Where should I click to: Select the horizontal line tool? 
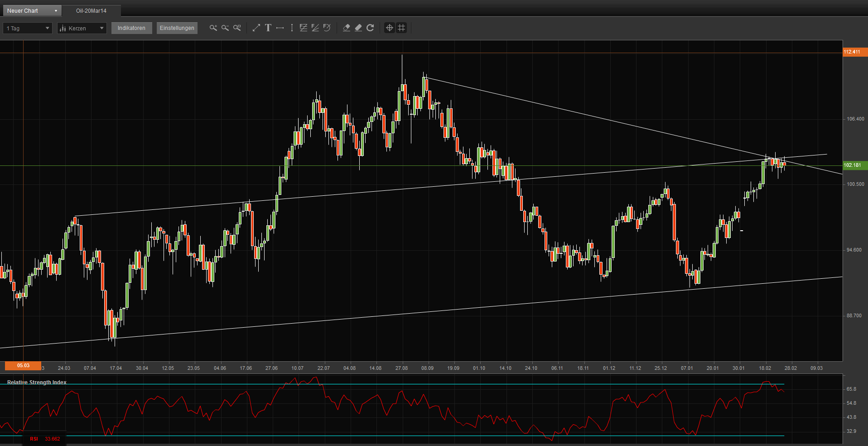tap(280, 28)
